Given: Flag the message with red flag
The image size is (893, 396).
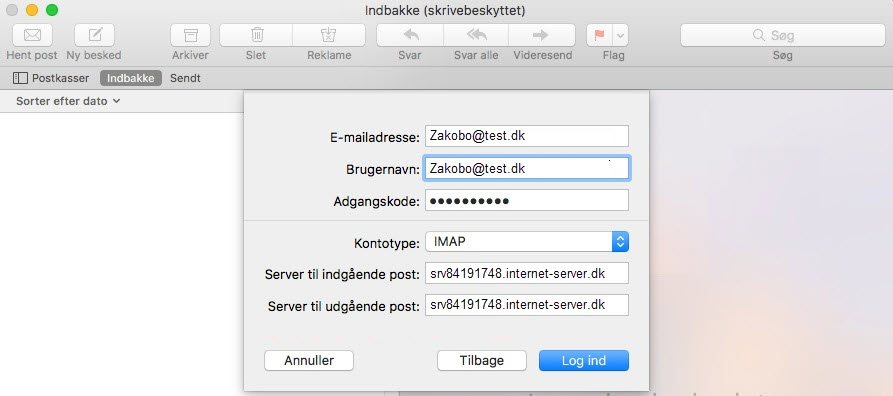Looking at the screenshot, I should (x=599, y=35).
